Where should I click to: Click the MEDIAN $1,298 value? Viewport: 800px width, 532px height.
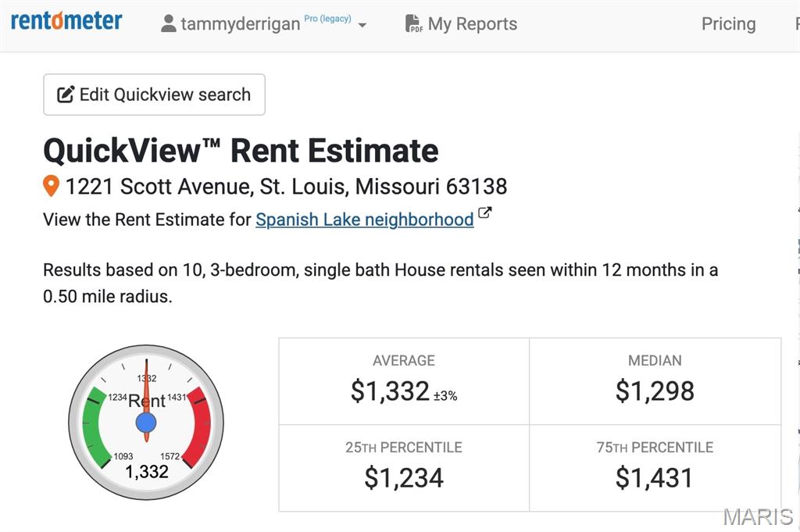point(655,391)
